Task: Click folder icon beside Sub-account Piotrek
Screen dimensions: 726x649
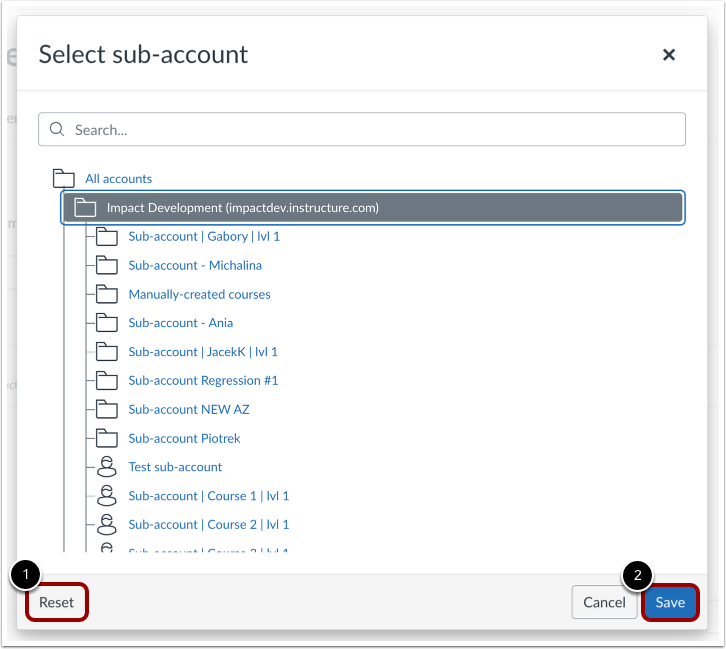Action: [107, 438]
